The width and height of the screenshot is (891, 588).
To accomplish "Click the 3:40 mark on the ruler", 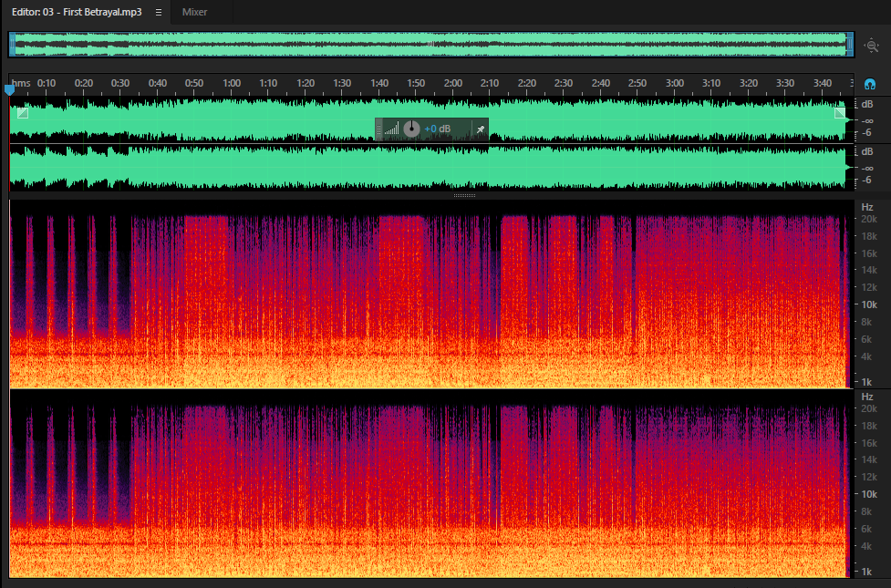I will [x=823, y=83].
